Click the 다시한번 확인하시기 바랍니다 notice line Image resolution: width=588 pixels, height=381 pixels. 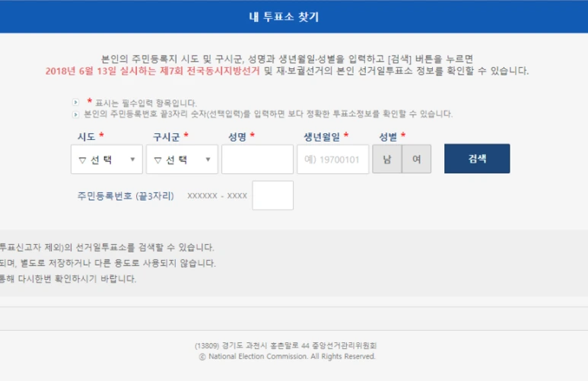click(x=68, y=278)
